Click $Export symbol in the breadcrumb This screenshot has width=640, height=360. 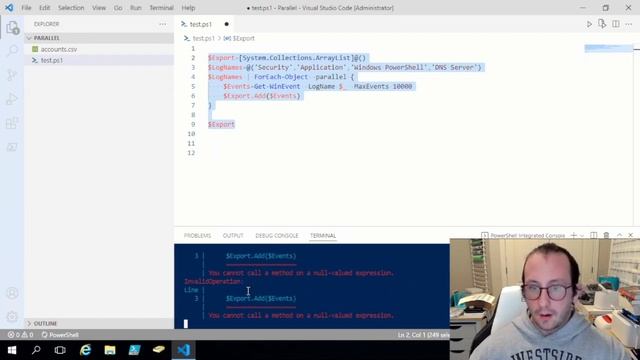coord(243,38)
